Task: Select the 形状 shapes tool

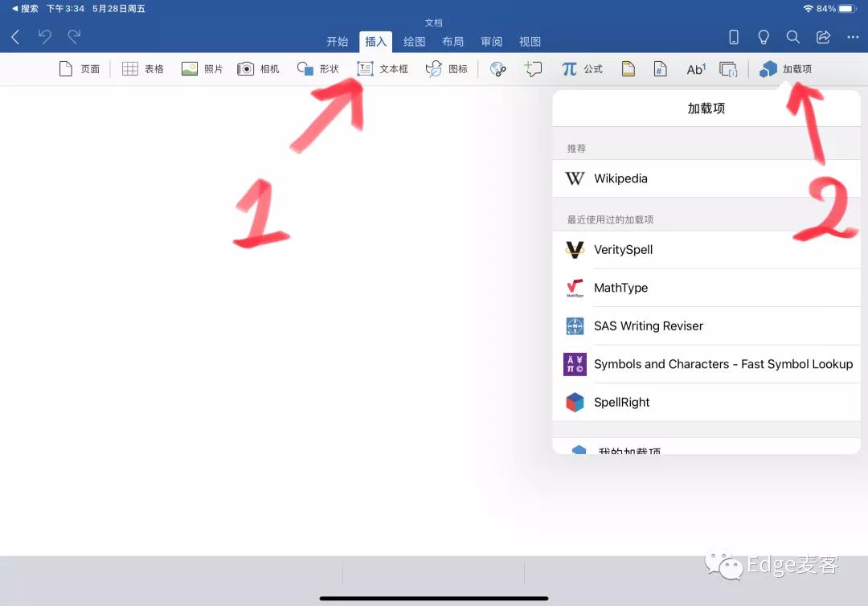Action: point(317,68)
